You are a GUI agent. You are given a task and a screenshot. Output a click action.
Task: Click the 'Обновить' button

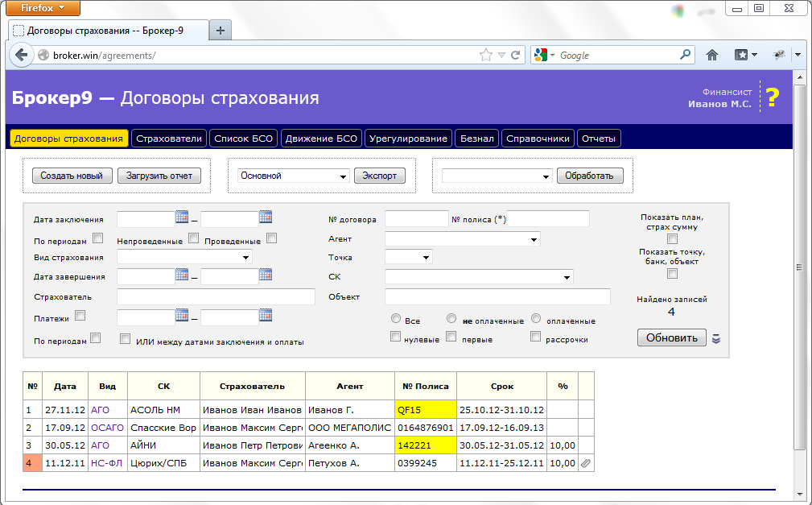pyautogui.click(x=672, y=337)
